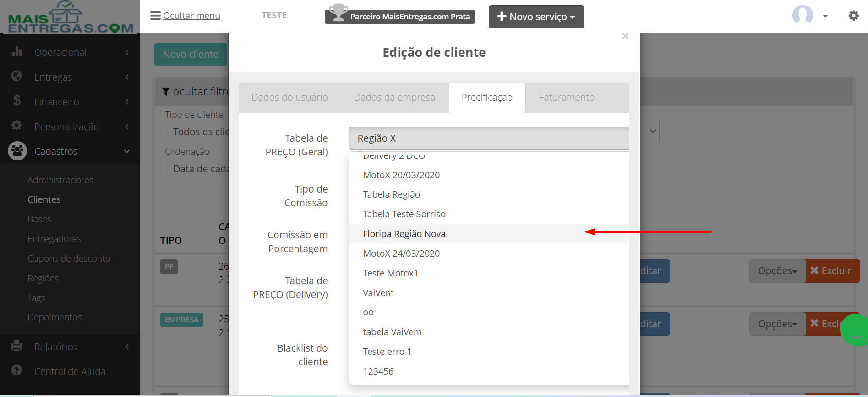Click the trophy icon on partner badge
This screenshot has height=397, width=868.
click(338, 13)
